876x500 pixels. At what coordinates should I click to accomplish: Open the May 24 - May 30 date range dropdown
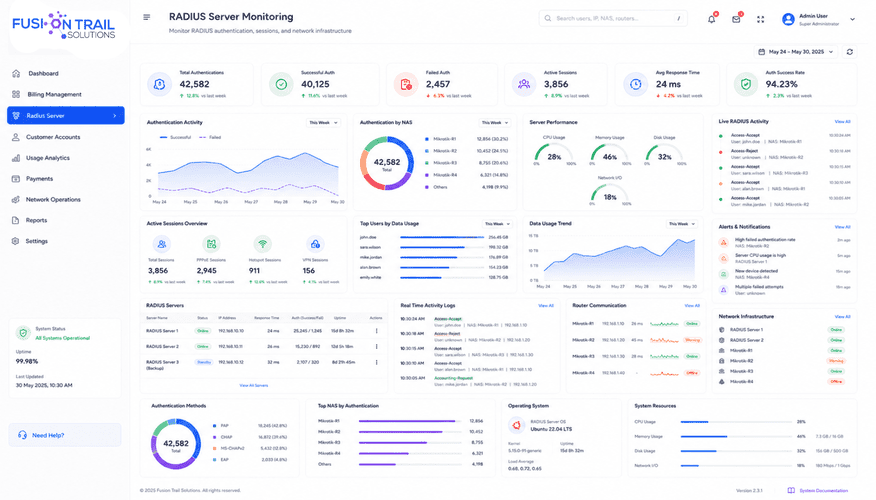[x=796, y=52]
